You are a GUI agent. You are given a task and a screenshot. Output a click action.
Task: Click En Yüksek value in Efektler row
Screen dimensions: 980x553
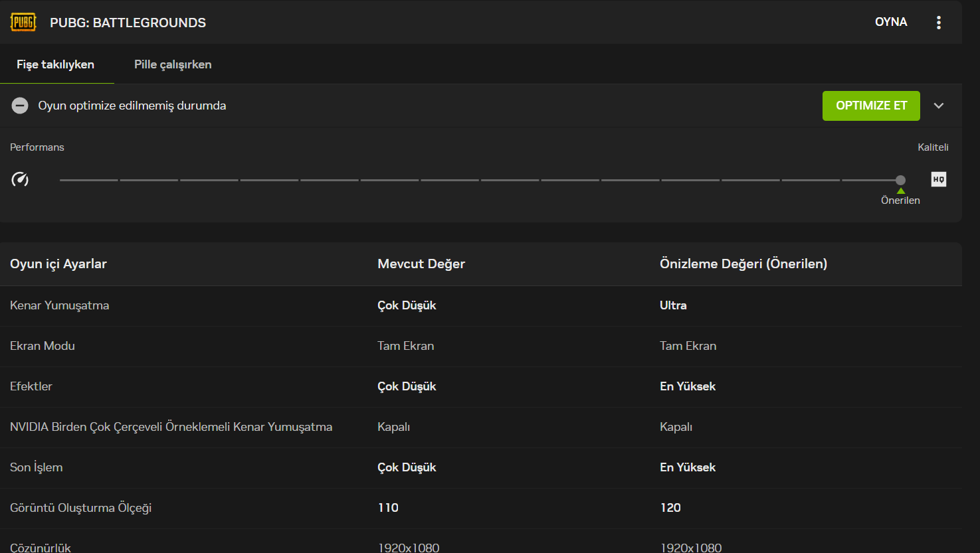coord(688,386)
